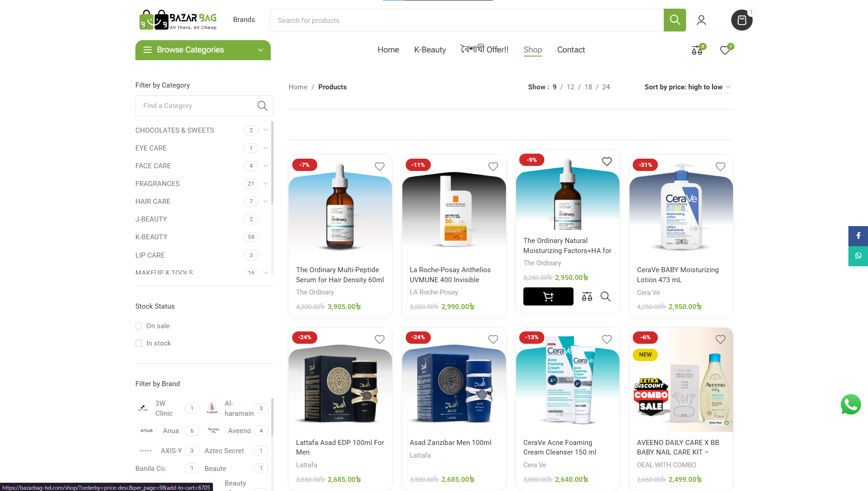Select the K-BEAUTY category
Viewport: 868px width, 491px height.
point(151,237)
